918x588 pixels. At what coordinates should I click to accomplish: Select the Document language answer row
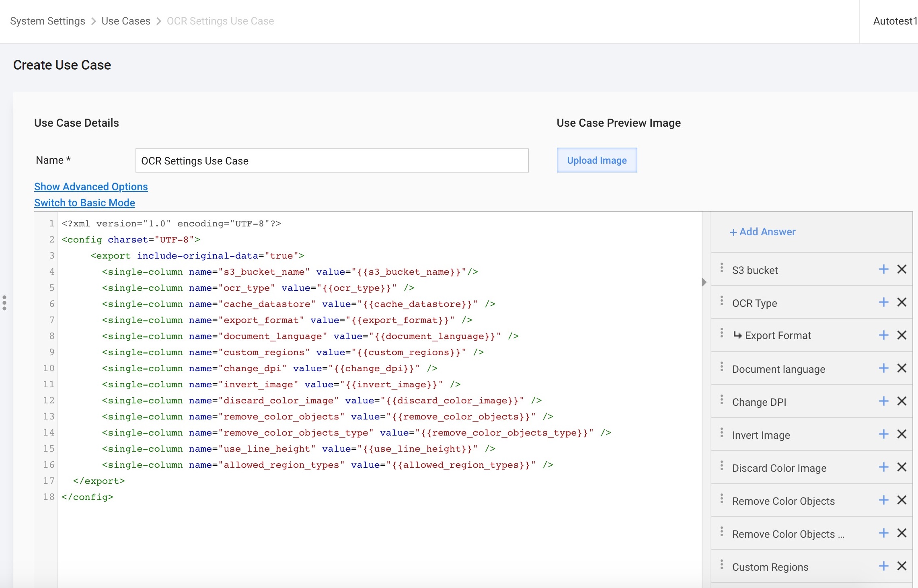(811, 368)
